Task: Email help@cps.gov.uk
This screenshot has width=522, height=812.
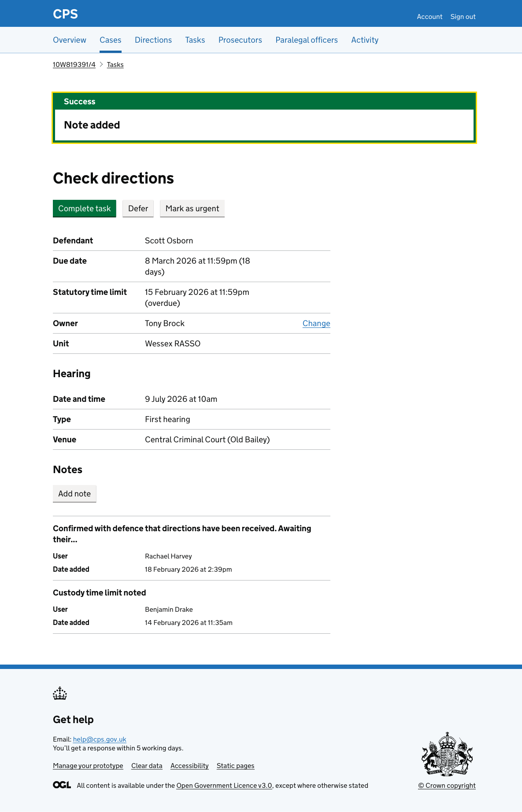Action: (x=100, y=739)
